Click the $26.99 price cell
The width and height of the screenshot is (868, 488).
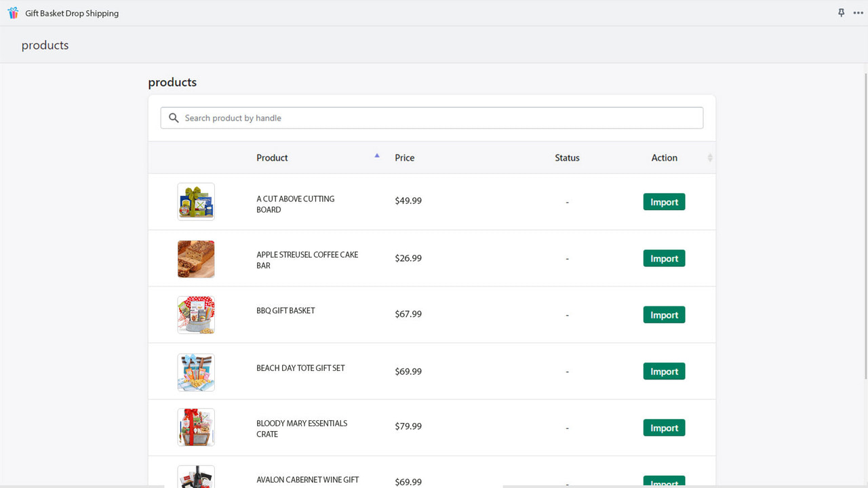[408, 258]
